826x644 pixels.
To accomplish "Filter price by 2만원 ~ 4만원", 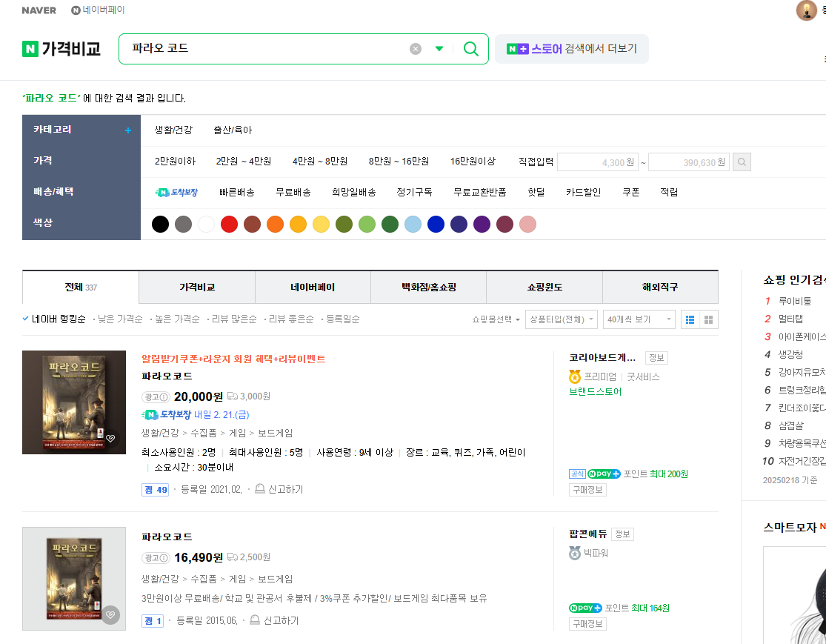I will point(244,162).
